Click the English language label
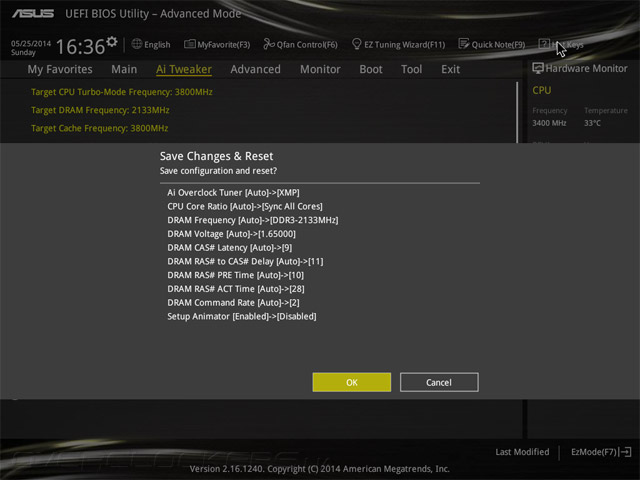Image resolution: width=640 pixels, height=480 pixels. pos(157,44)
